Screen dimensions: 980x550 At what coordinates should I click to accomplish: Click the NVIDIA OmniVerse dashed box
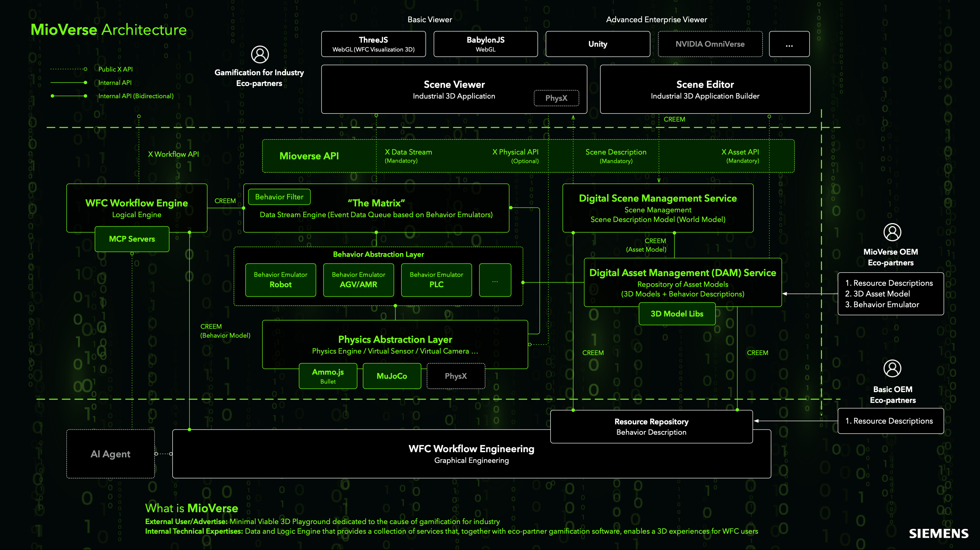point(710,44)
